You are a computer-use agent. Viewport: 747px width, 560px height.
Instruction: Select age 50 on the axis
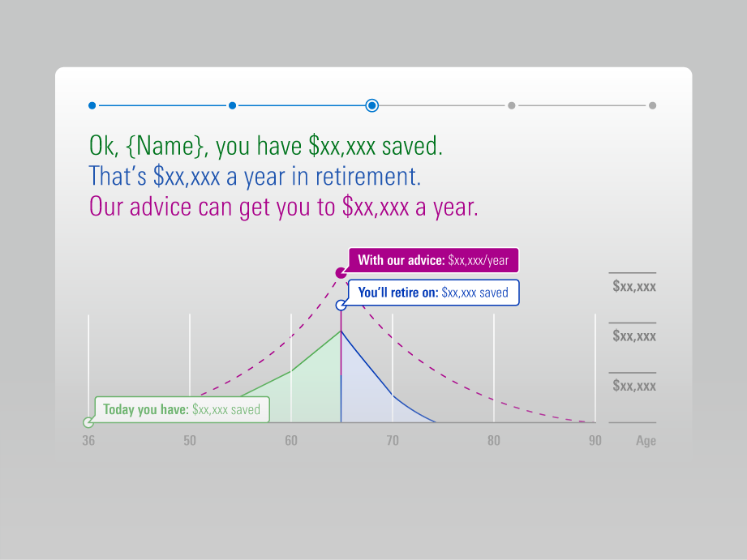190,441
